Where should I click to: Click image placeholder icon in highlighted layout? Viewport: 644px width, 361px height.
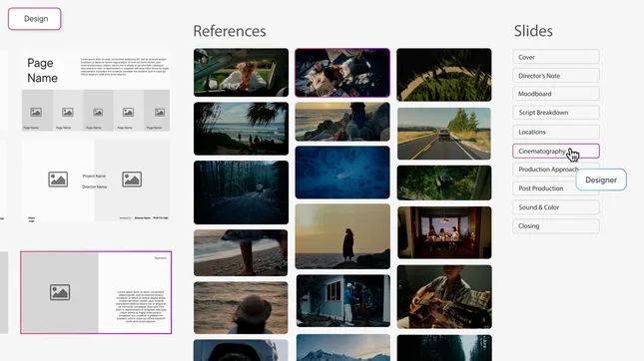pyautogui.click(x=60, y=292)
